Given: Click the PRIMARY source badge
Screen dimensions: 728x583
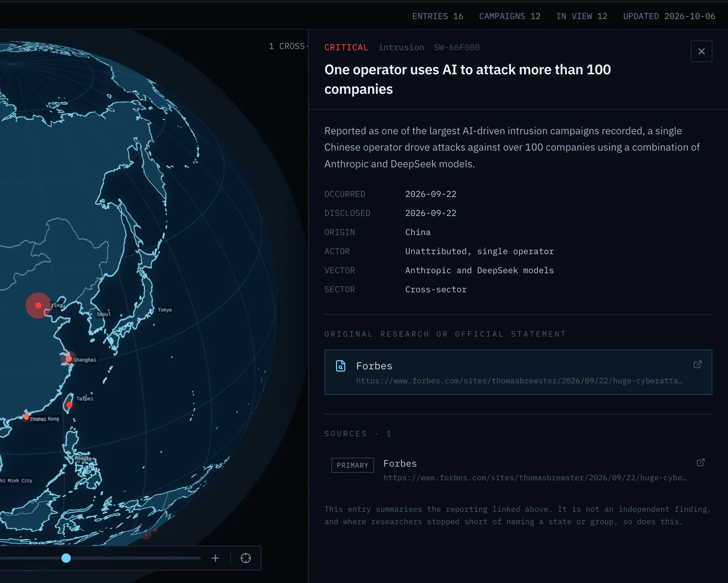Looking at the screenshot, I should tap(353, 465).
